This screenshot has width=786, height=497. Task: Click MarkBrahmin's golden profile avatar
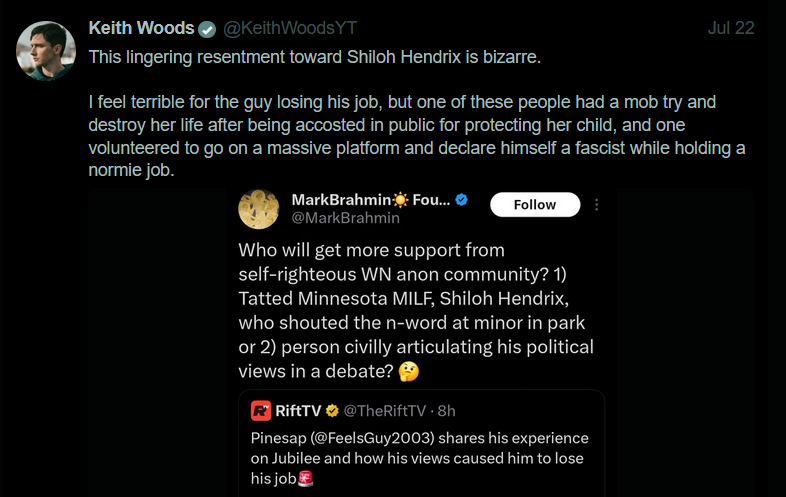259,209
